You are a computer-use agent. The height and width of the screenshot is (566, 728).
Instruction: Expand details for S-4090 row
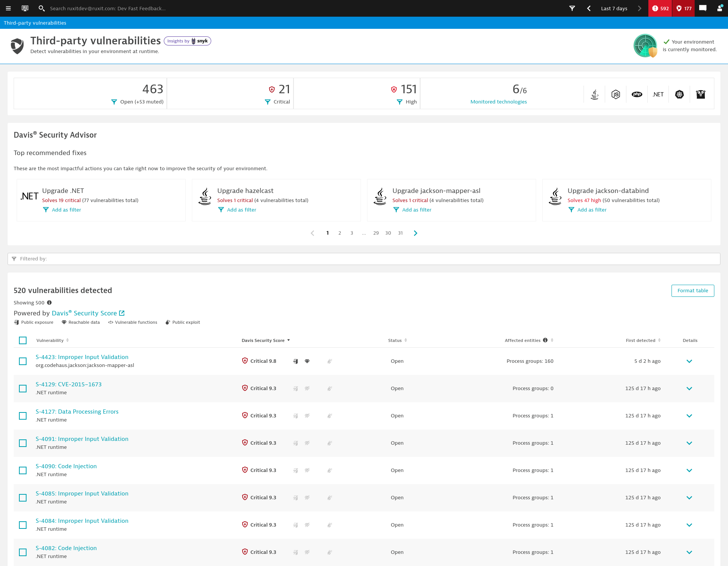pyautogui.click(x=689, y=470)
